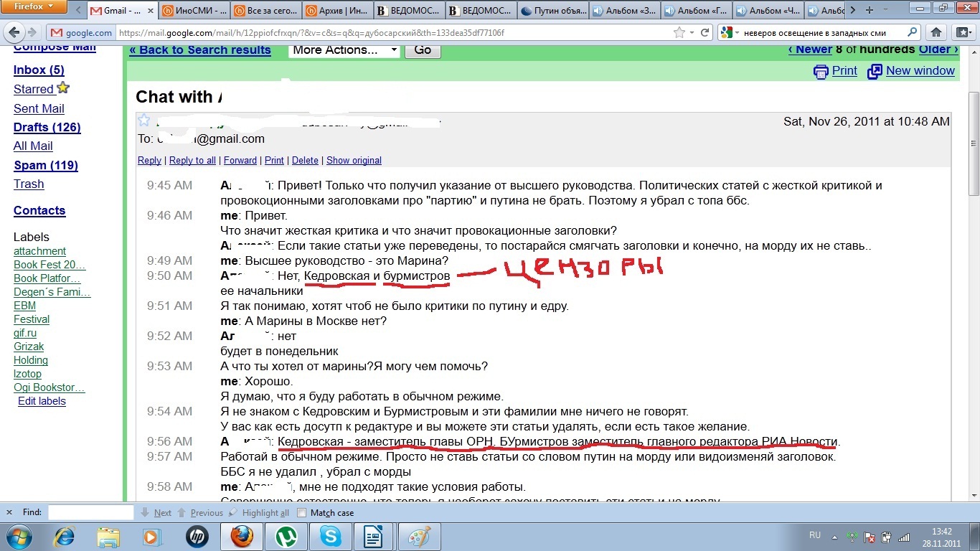Open Windows Media Player from taskbar

pyautogui.click(x=152, y=537)
